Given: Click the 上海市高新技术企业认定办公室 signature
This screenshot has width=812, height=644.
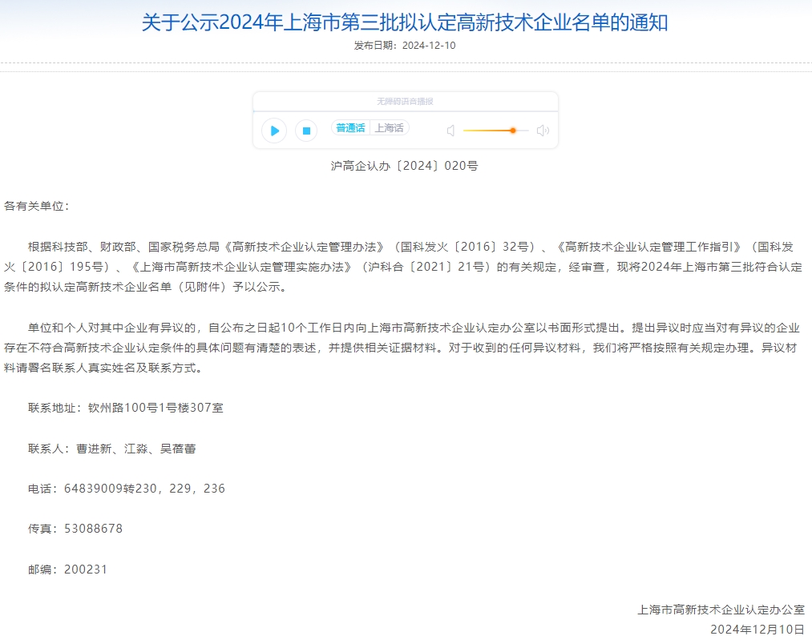Looking at the screenshot, I should tap(721, 610).
